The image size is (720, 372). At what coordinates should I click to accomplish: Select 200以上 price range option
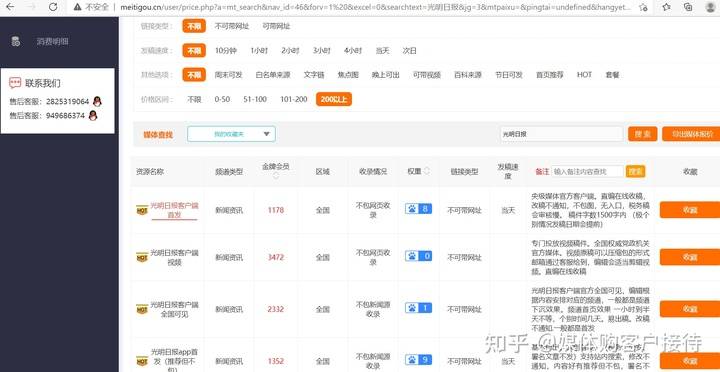click(x=334, y=99)
